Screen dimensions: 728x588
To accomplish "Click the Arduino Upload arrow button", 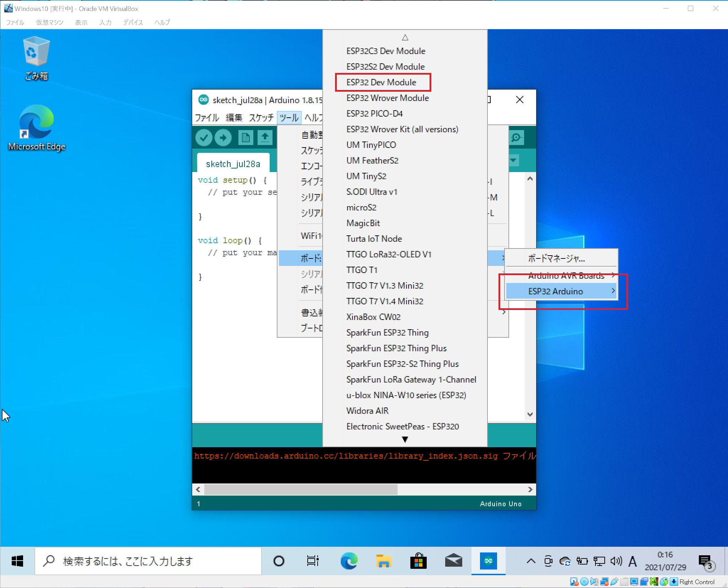I will click(223, 138).
